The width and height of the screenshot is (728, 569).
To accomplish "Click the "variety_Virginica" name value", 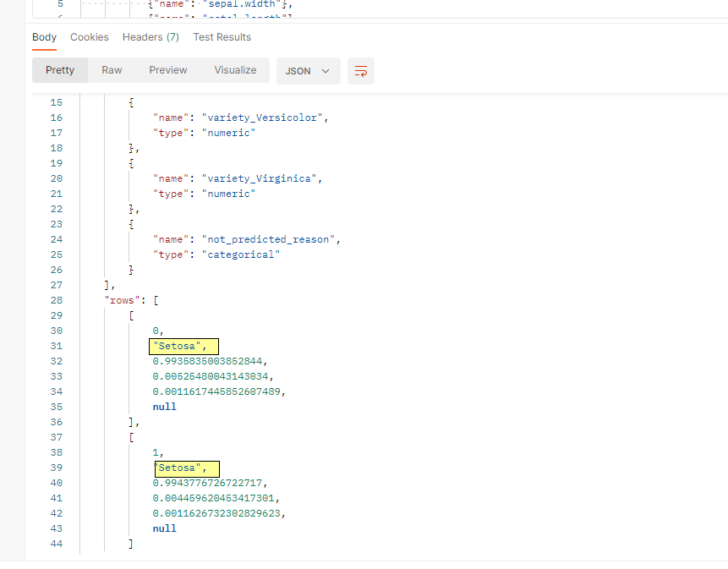I will (259, 178).
